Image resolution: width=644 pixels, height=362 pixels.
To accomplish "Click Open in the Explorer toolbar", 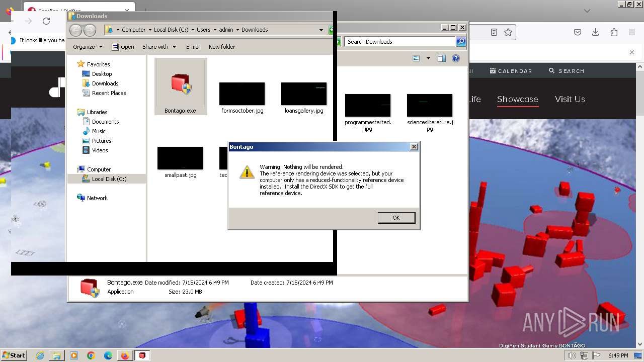I will coord(123,47).
